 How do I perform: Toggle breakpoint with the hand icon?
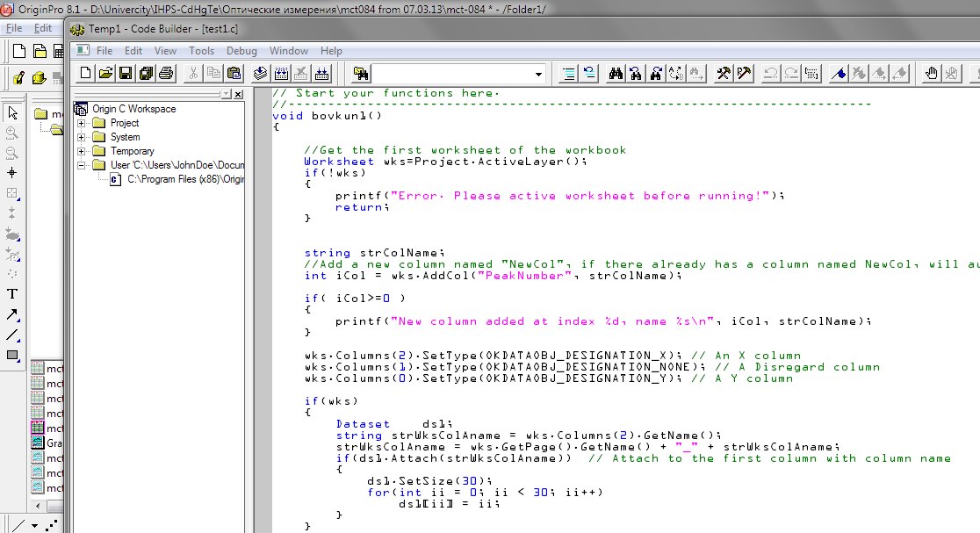pyautogui.click(x=933, y=73)
